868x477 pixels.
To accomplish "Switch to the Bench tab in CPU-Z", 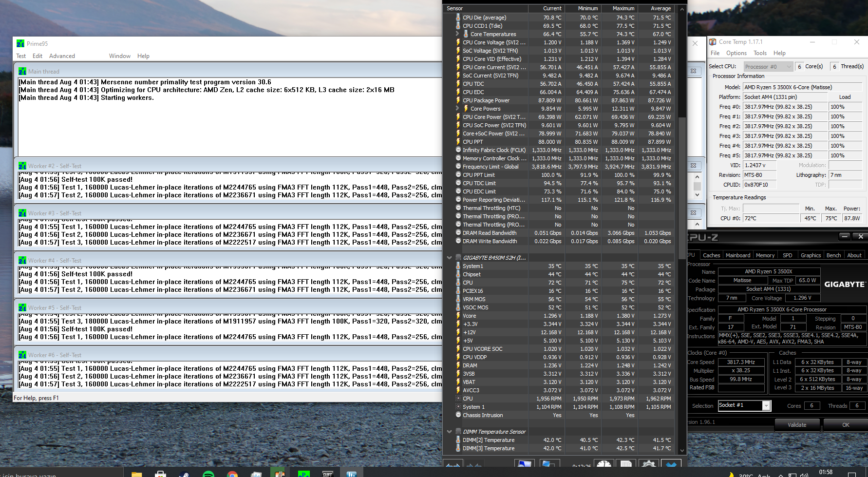I will click(x=833, y=255).
